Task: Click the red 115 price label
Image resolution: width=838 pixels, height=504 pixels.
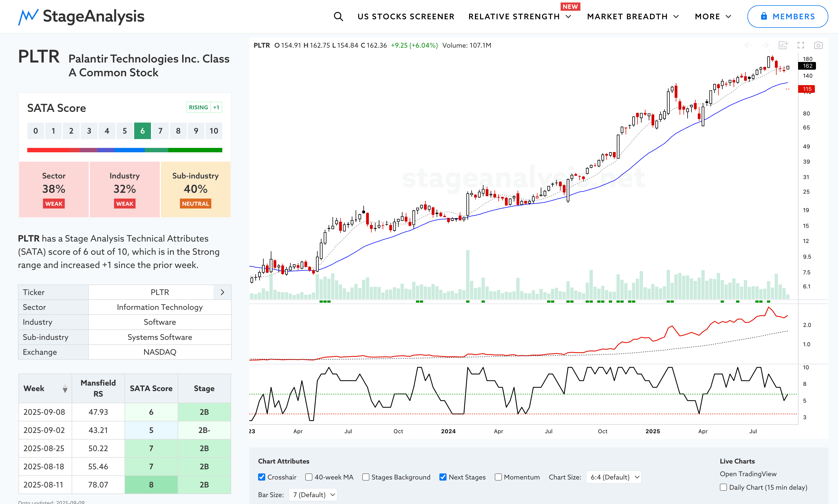Action: click(x=807, y=89)
